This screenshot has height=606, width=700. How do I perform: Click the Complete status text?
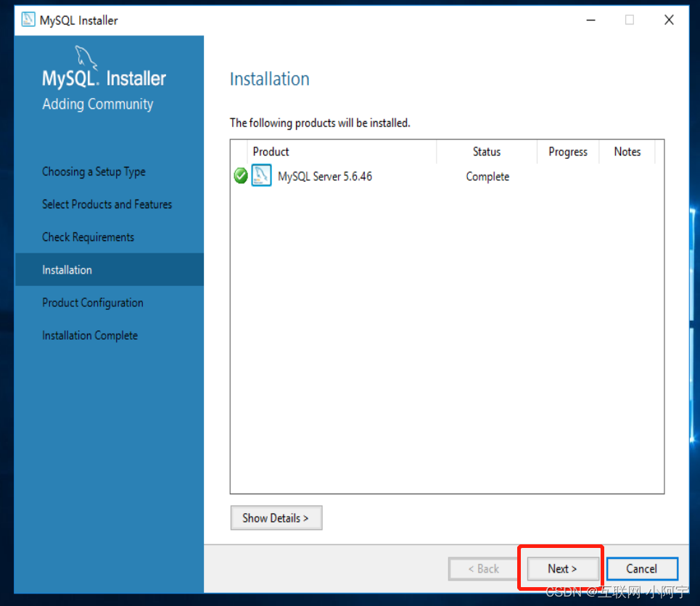(x=487, y=176)
